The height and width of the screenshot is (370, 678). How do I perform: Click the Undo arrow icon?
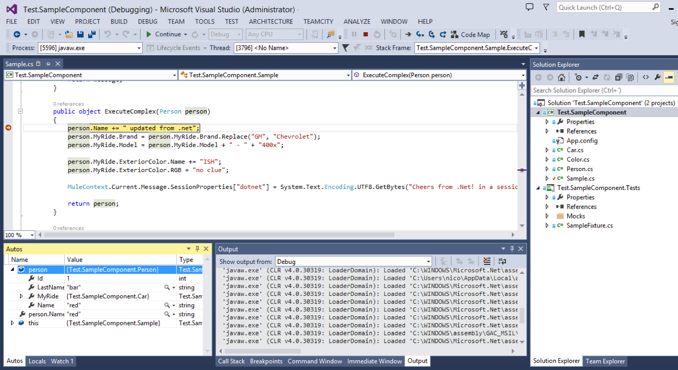(107, 34)
